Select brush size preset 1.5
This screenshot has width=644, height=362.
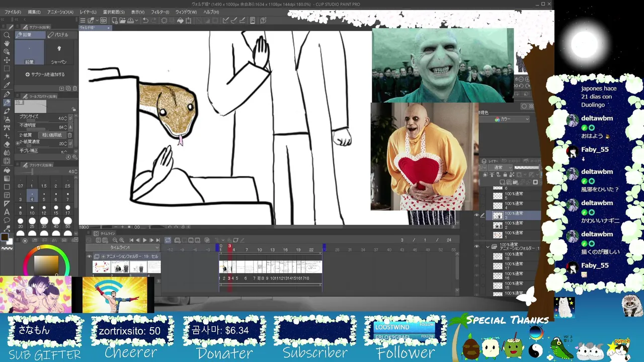pos(44,183)
